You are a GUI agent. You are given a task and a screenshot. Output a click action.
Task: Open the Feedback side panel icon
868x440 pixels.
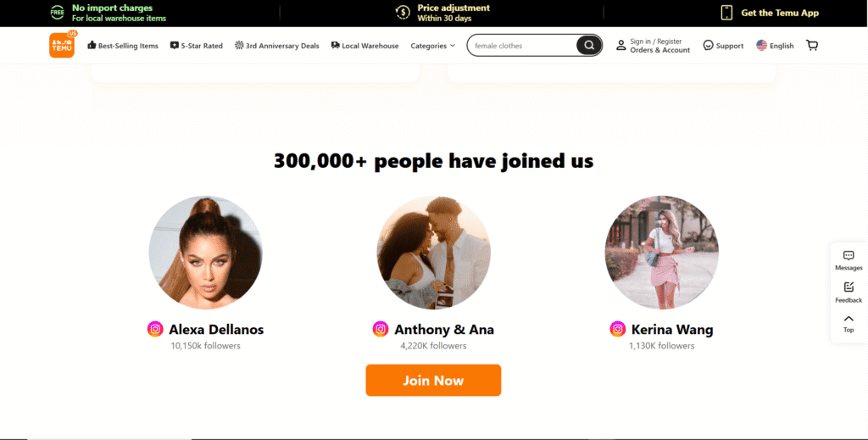[x=849, y=292]
